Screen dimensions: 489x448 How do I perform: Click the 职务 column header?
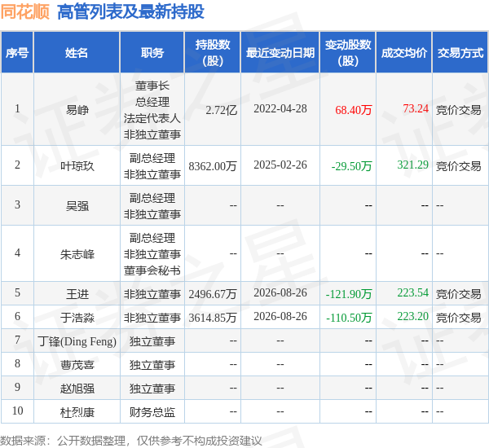click(152, 52)
